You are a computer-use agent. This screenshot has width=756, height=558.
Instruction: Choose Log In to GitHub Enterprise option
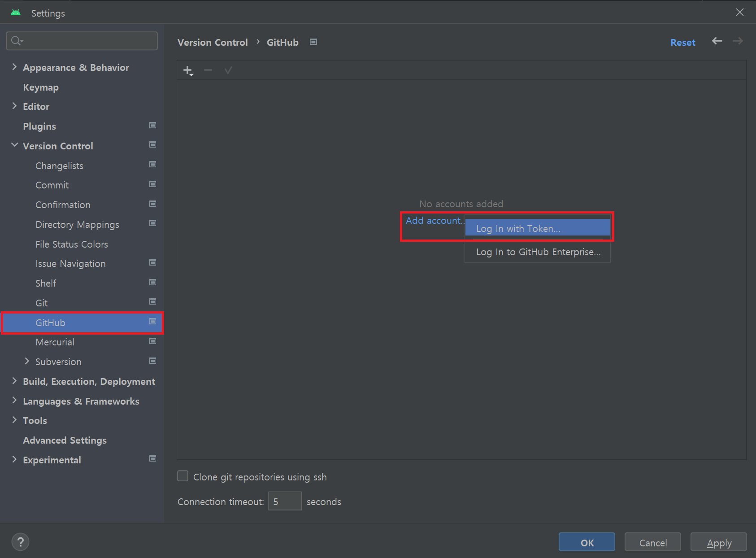538,252
